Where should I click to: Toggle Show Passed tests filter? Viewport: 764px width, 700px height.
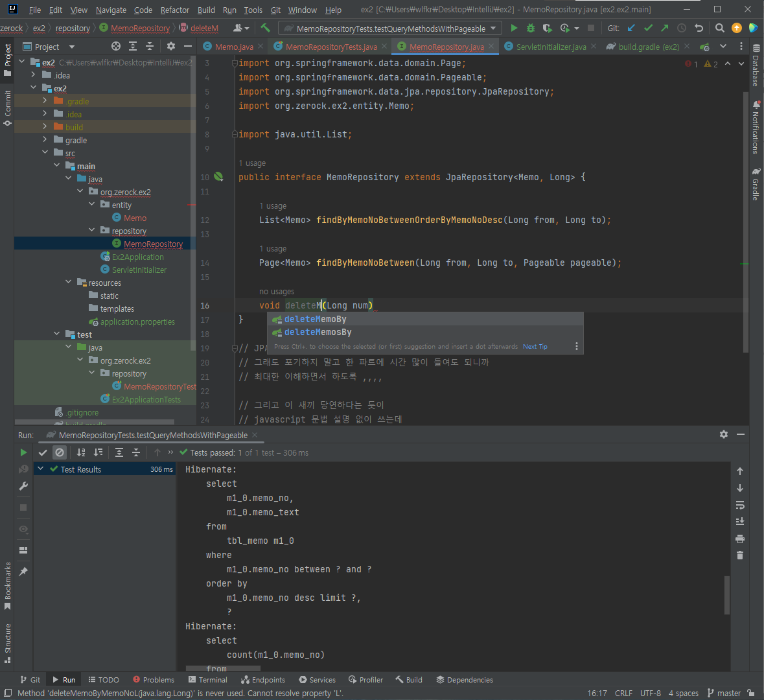coord(43,452)
